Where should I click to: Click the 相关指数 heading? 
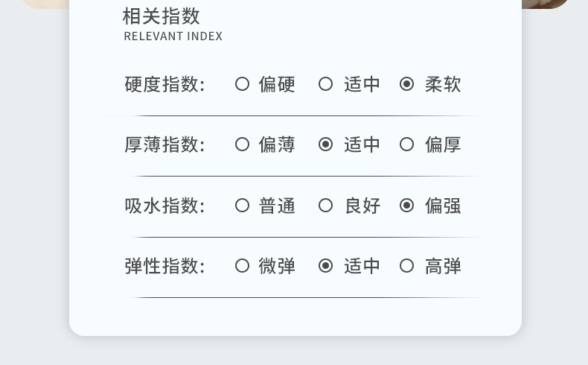tap(162, 16)
